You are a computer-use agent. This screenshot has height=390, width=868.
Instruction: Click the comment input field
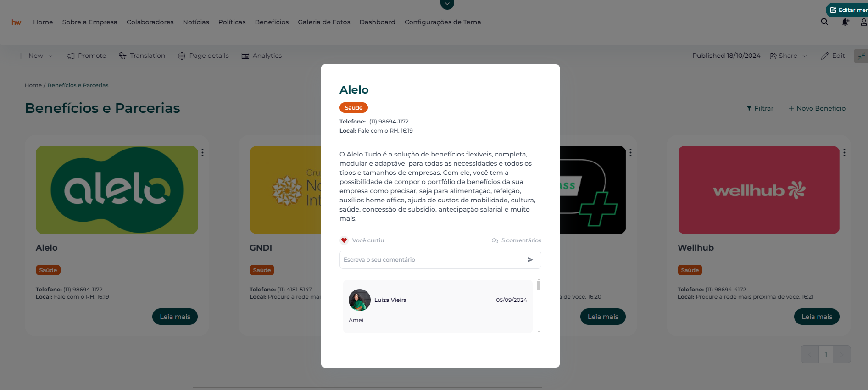click(x=431, y=260)
